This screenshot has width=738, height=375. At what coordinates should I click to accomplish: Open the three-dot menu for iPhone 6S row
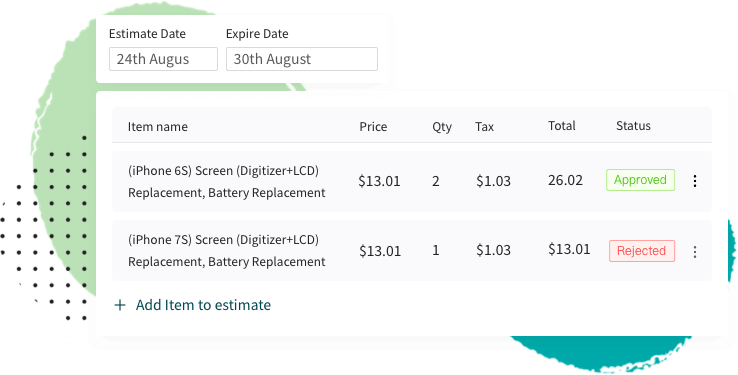point(695,181)
